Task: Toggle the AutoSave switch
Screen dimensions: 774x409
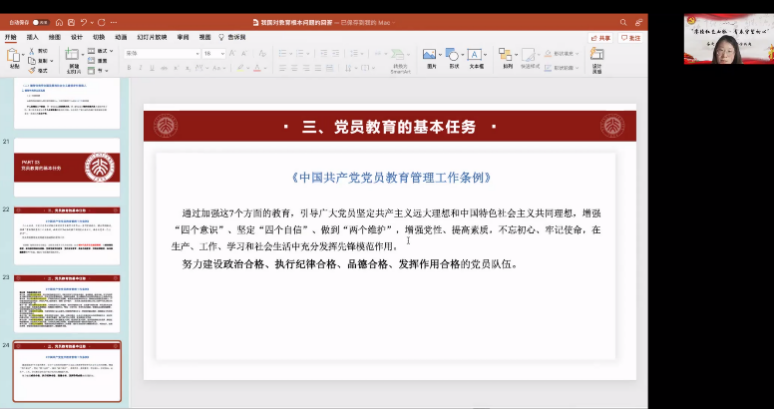Action: click(40, 21)
